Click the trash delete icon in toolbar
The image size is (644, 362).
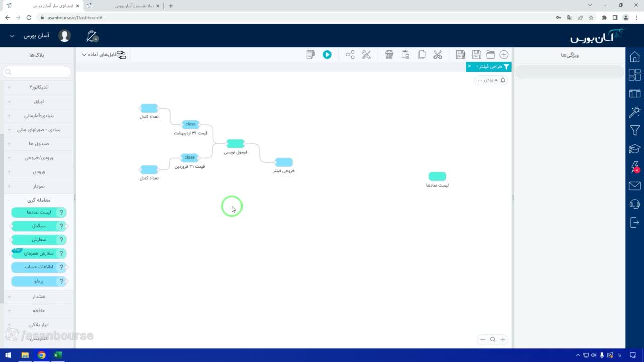(x=389, y=55)
